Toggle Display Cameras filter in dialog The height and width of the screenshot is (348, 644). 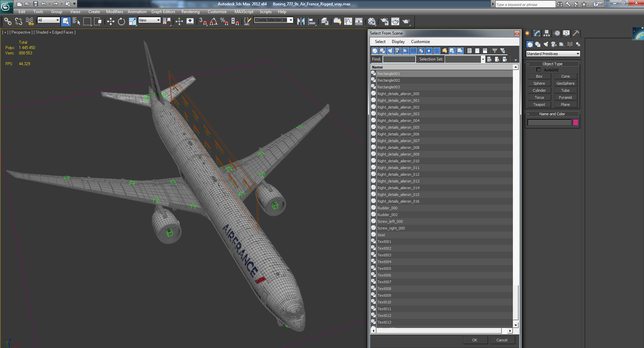(x=398, y=51)
